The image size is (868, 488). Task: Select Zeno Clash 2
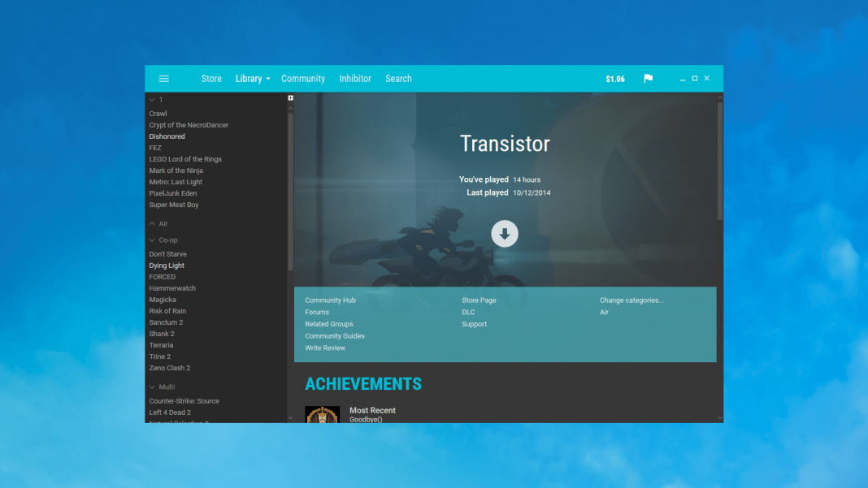[169, 368]
